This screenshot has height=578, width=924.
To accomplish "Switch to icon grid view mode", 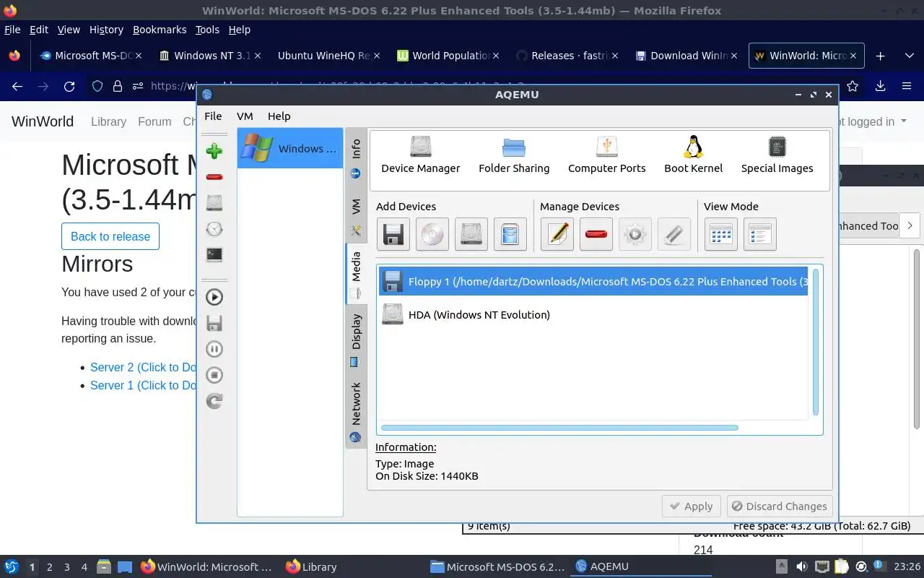I will point(721,234).
